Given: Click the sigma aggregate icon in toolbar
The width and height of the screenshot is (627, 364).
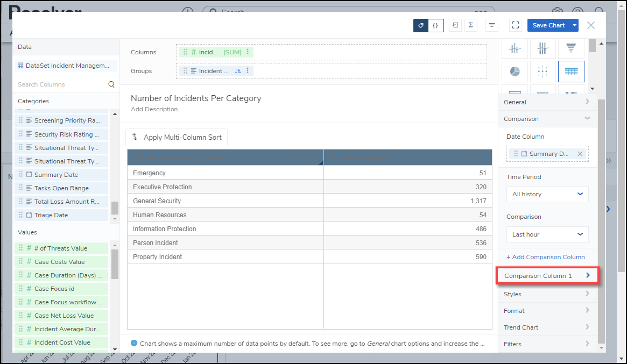Looking at the screenshot, I should coord(470,25).
